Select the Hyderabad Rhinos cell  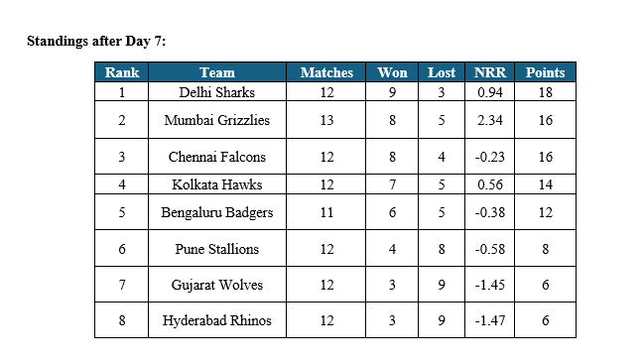click(x=217, y=320)
